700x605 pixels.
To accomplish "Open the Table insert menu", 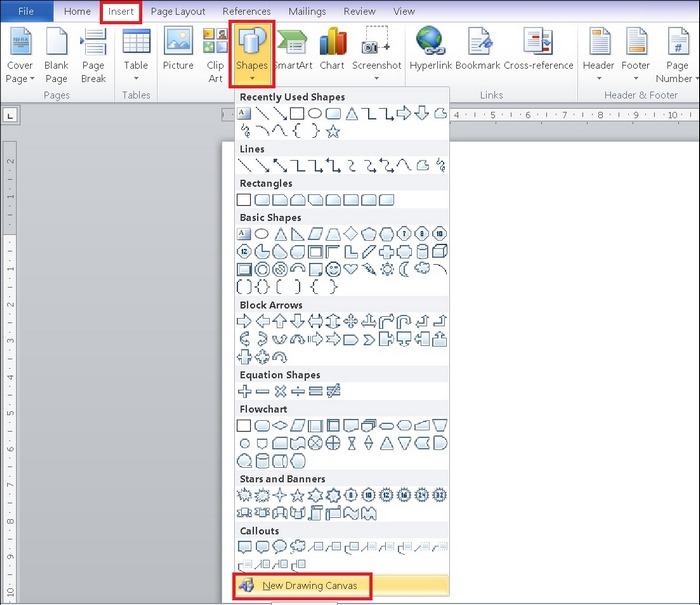I will coord(136,55).
